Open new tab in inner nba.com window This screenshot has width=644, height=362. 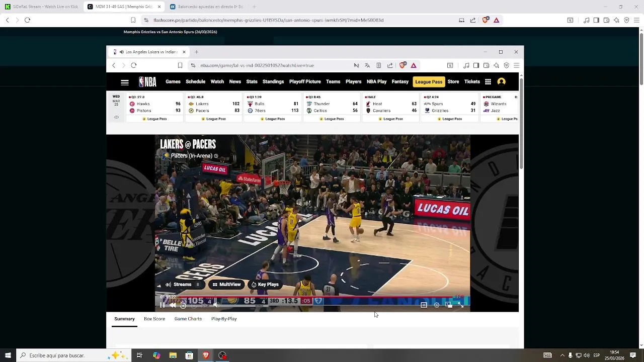tap(196, 52)
